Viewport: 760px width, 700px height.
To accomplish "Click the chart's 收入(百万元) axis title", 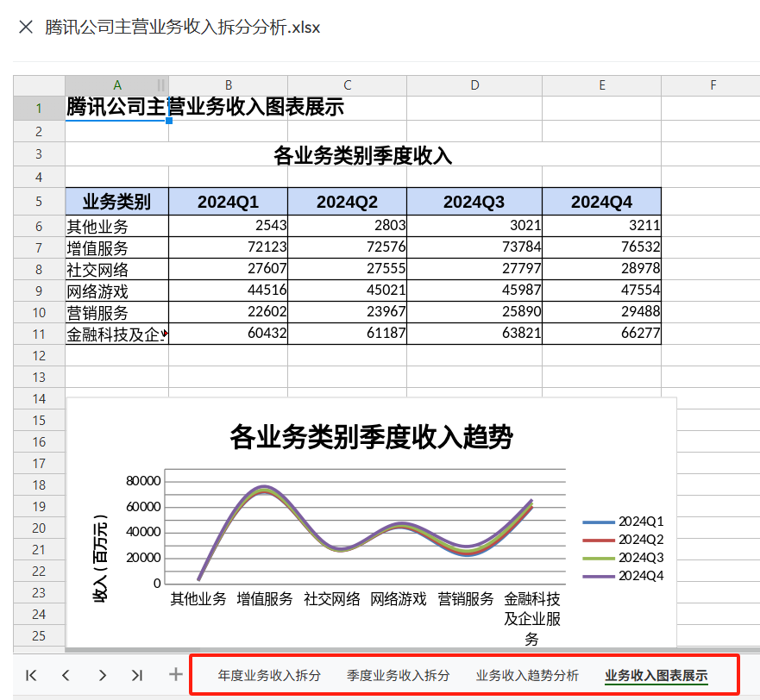I will (x=100, y=559).
